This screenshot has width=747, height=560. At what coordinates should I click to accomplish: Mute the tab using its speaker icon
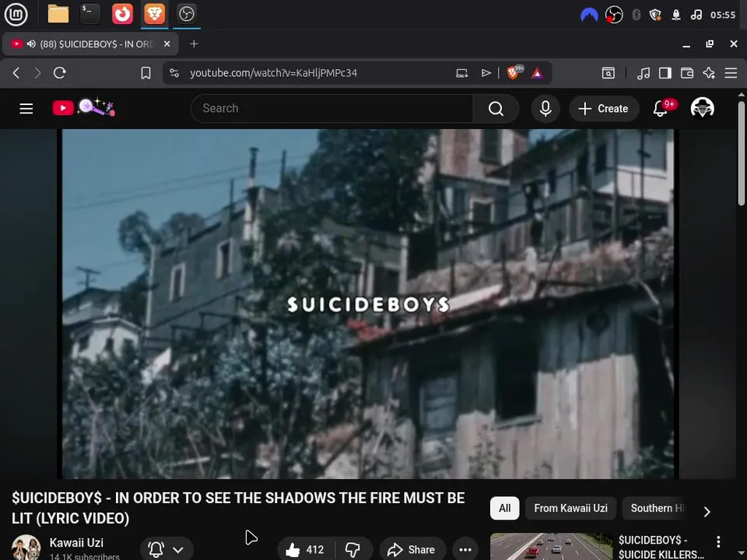click(31, 44)
